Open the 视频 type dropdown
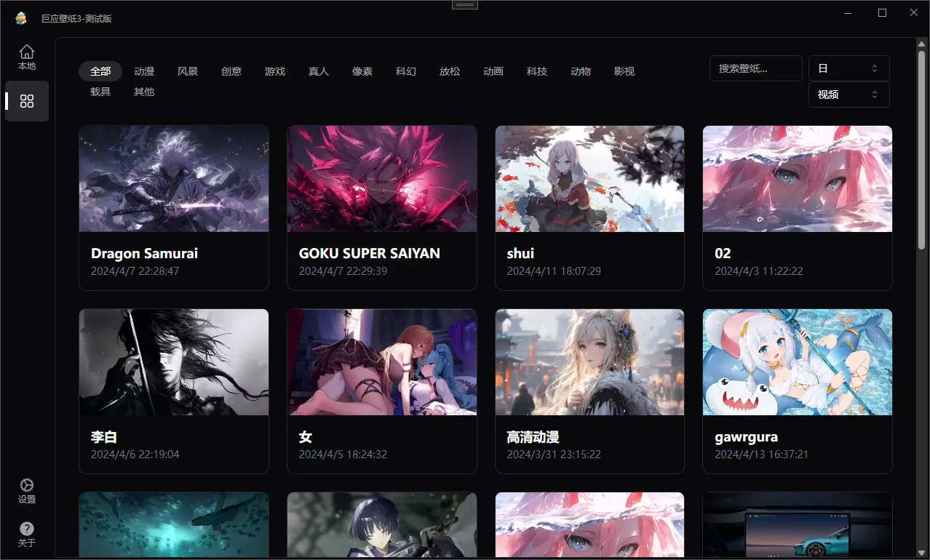Screen dimensions: 930x560 (849, 95)
